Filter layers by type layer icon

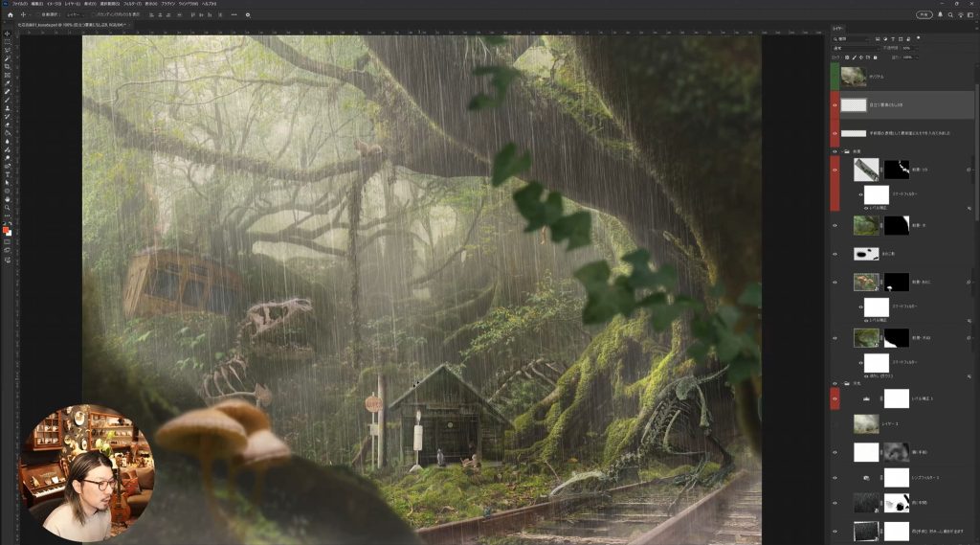[x=893, y=39]
